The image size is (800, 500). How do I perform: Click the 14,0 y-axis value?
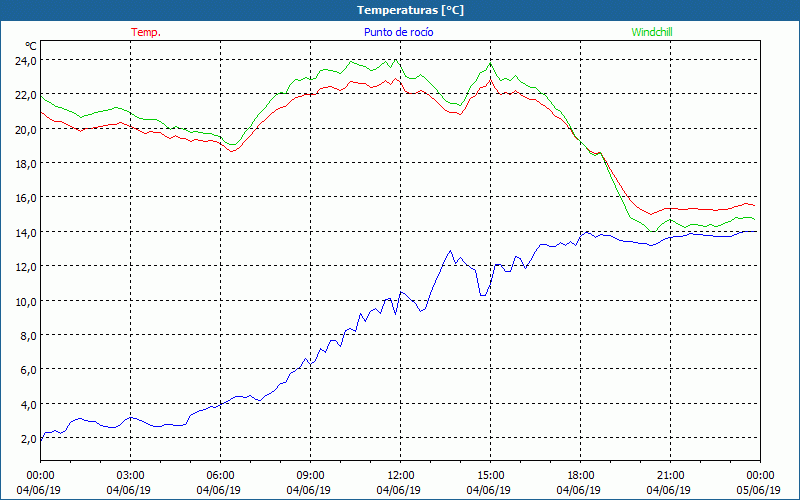pos(26,233)
